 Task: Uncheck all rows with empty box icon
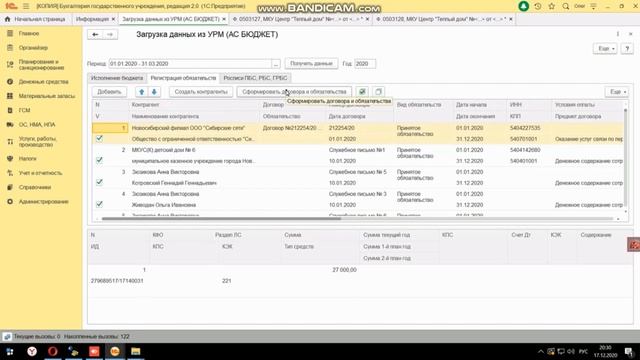pyautogui.click(x=378, y=92)
